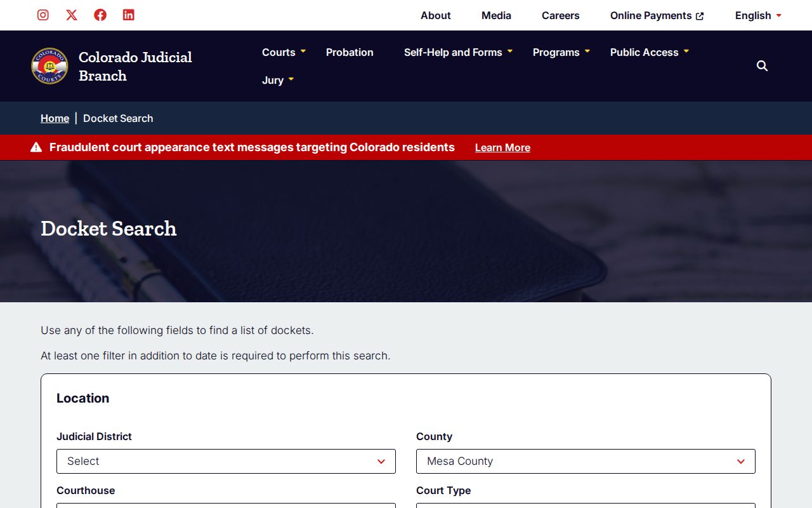812x508 pixels.
Task: Open the LinkedIn social icon
Action: (129, 15)
